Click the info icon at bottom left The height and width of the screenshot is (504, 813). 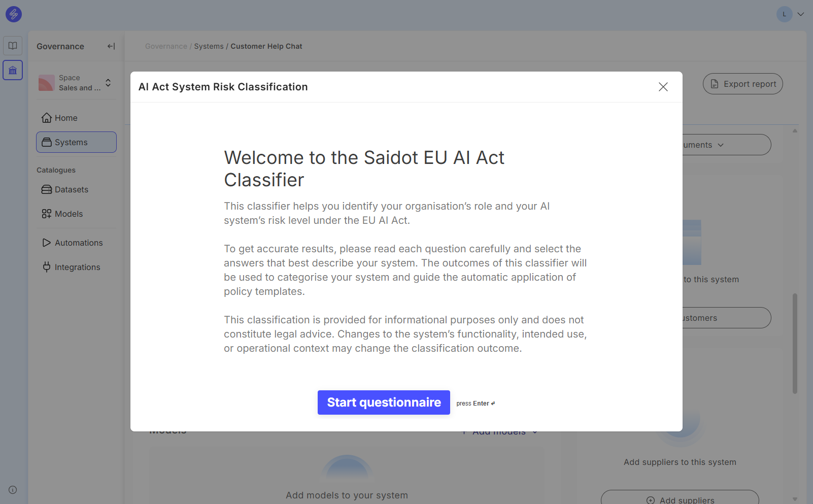point(13,490)
